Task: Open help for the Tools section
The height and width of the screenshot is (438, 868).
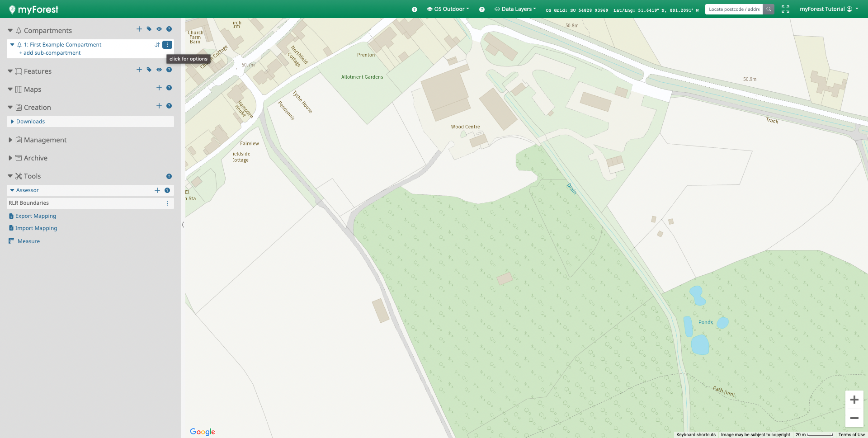Action: click(x=169, y=176)
